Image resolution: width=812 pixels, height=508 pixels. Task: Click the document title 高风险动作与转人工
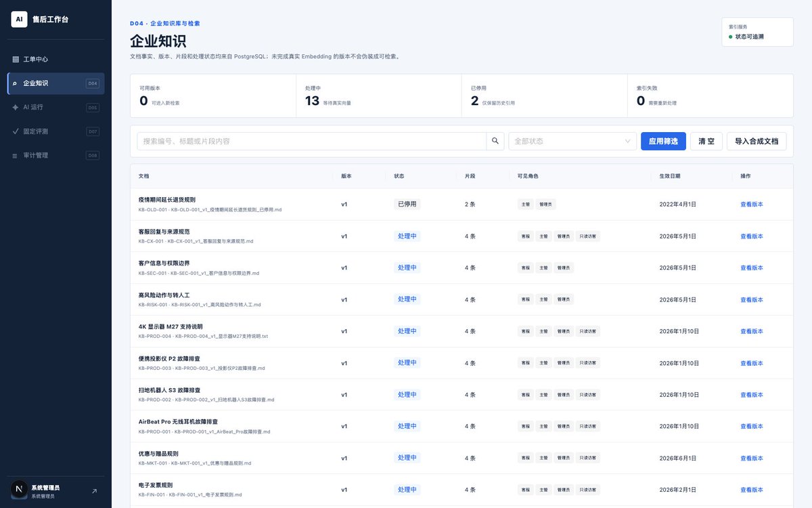(x=164, y=295)
